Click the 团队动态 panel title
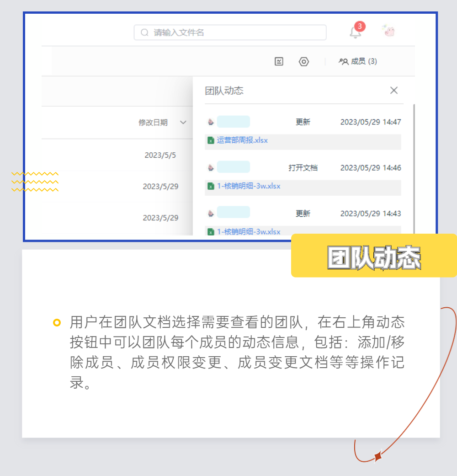Viewport: 457px width, 476px height. click(x=224, y=91)
